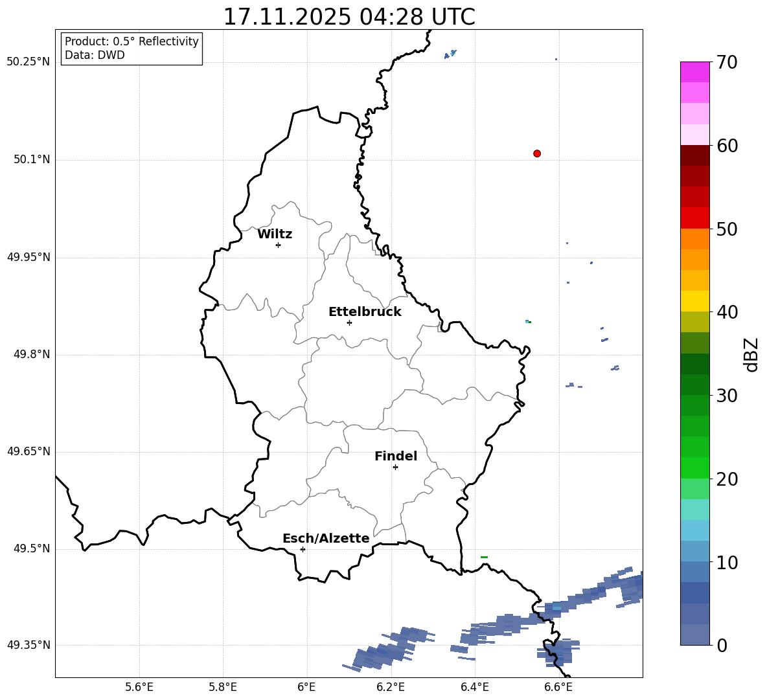
Task: Click the Esch/Alzette cross marker
Action: pyautogui.click(x=303, y=549)
